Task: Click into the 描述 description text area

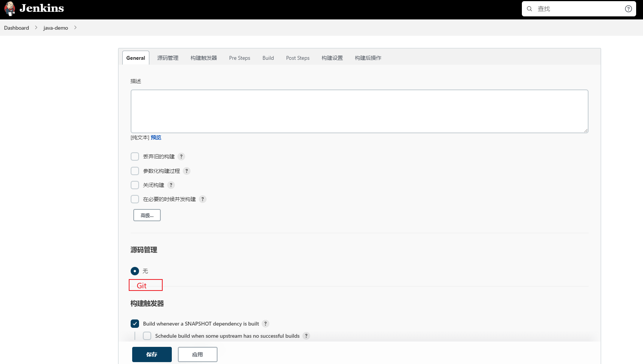Action: 360,111
